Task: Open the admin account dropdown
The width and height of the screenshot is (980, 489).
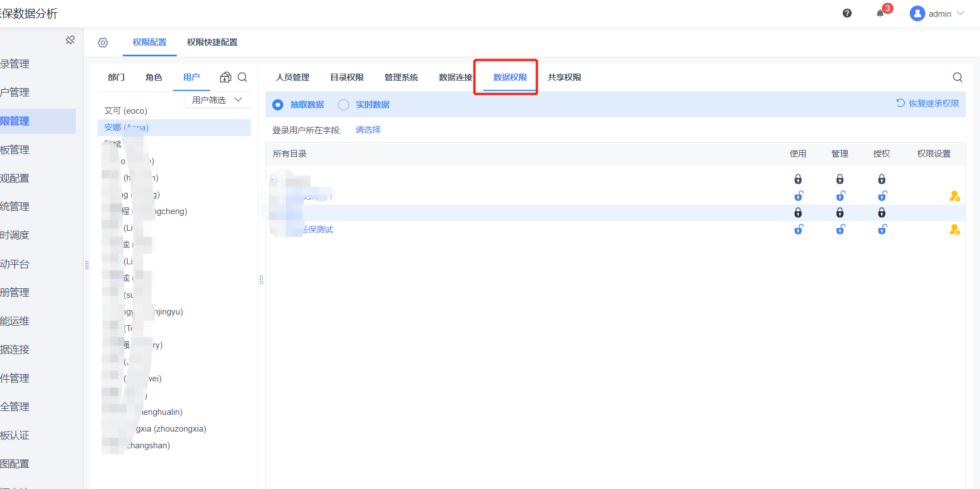Action: click(937, 13)
